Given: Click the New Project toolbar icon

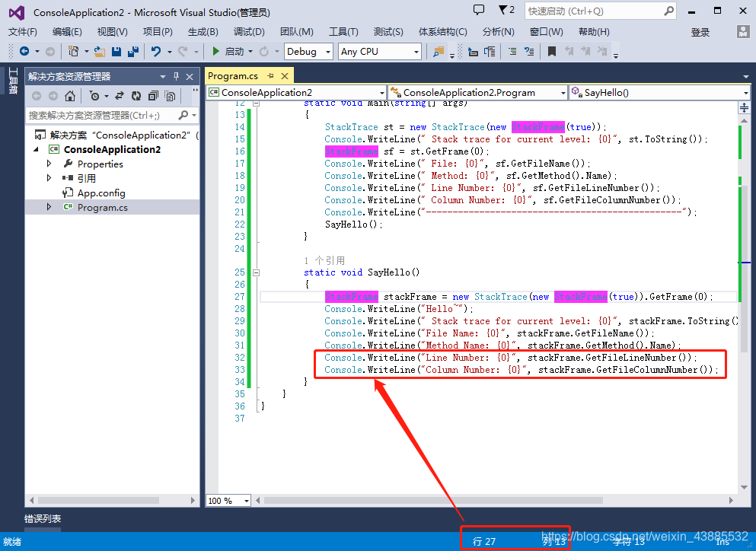Looking at the screenshot, I should 73,51.
